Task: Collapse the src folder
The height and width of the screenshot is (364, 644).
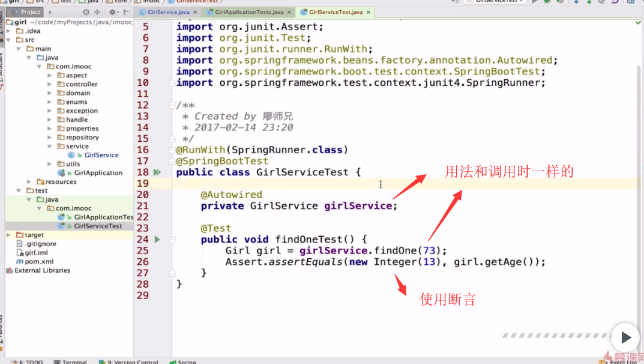Action: (8, 40)
